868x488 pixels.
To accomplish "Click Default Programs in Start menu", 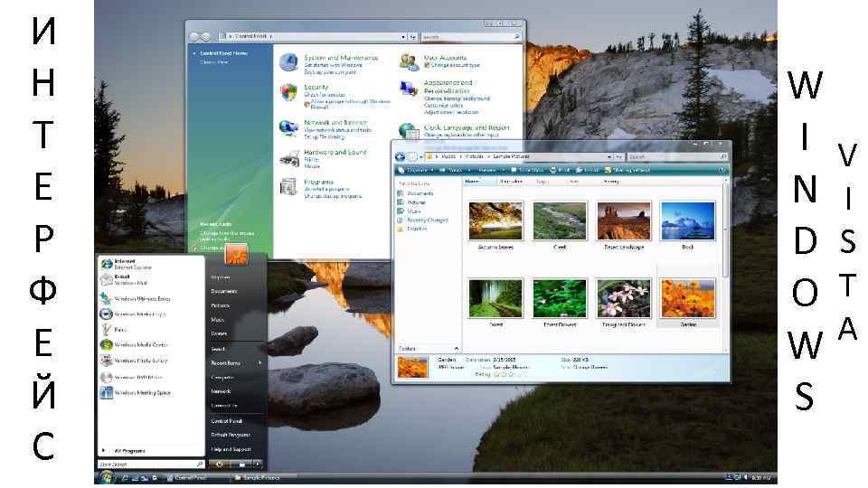I will (231, 435).
